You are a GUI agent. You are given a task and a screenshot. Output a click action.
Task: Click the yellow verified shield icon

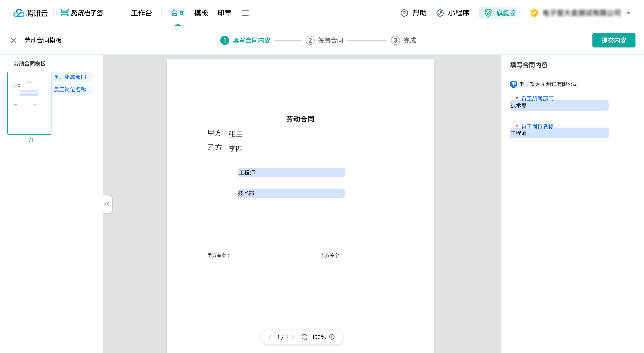[534, 13]
